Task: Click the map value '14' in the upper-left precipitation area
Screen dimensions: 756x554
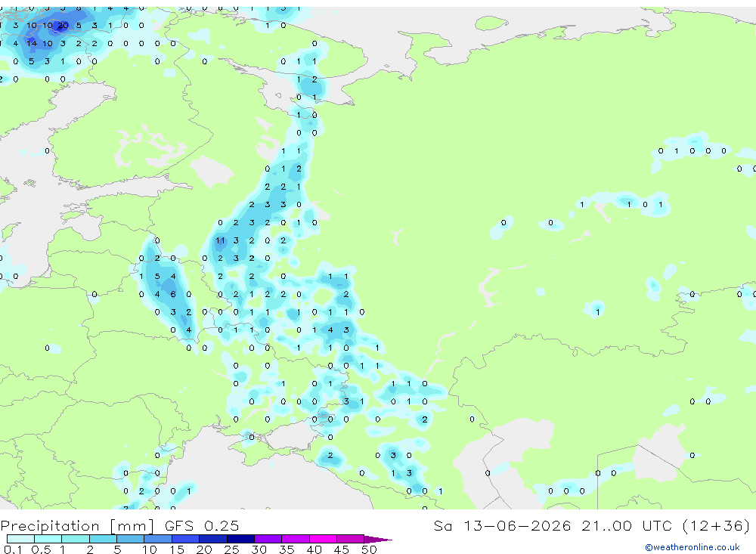Action: click(x=31, y=43)
